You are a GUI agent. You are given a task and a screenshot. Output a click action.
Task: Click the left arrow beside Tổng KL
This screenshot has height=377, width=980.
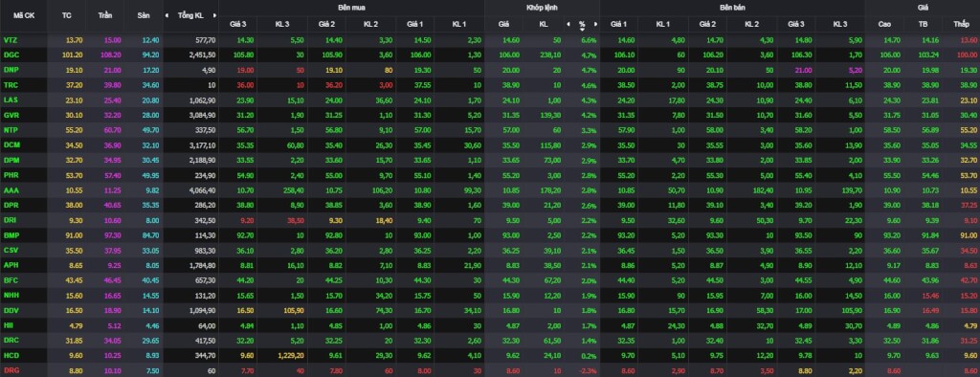click(167, 15)
